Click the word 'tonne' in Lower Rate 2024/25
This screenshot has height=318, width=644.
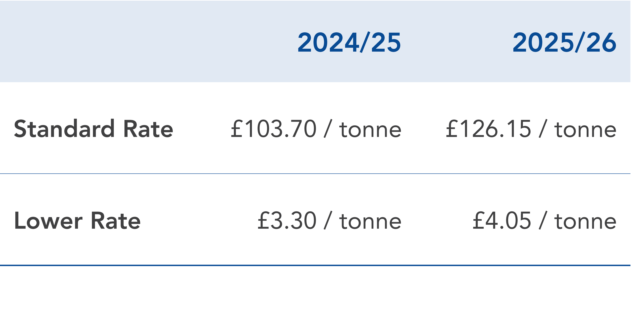(370, 222)
